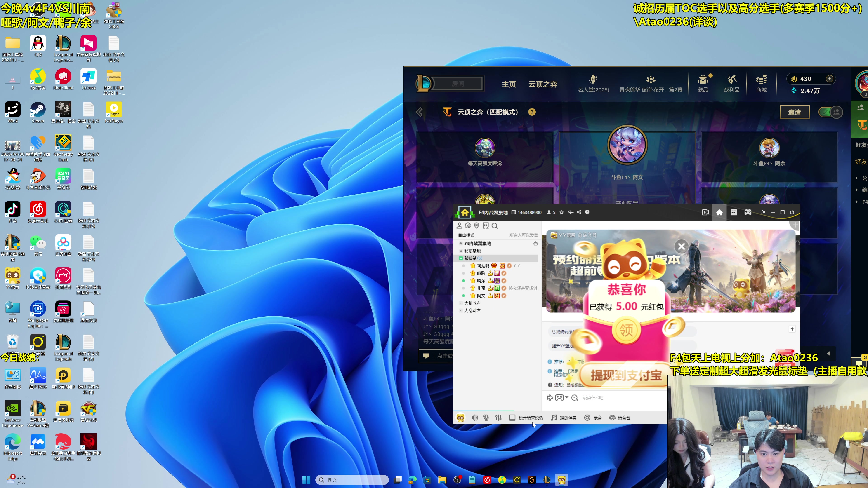Open the YY audio mixer settings icon

coord(498,418)
